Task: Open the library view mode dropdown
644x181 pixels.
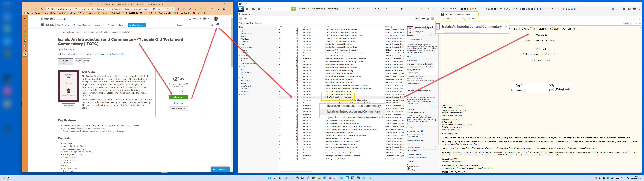Action: (429, 19)
